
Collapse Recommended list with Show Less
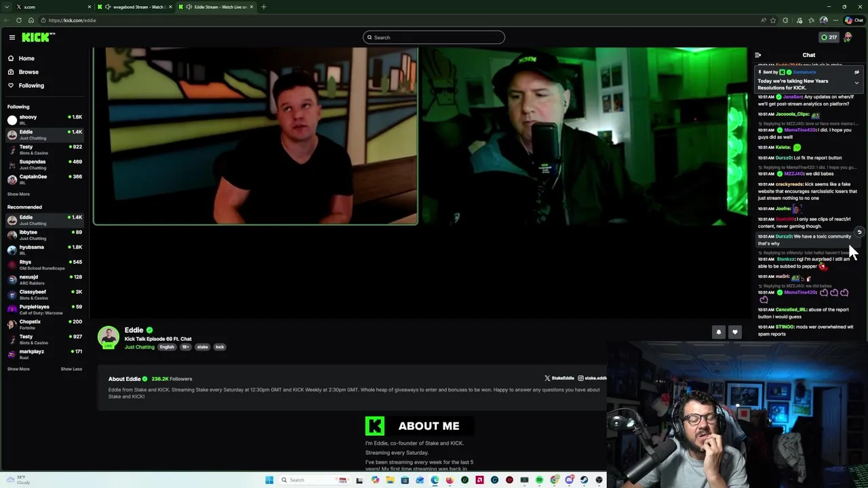pyautogui.click(x=71, y=369)
